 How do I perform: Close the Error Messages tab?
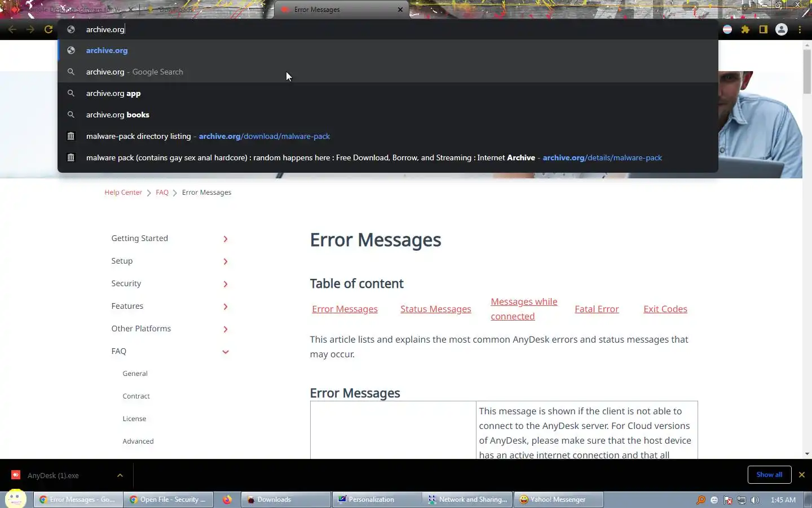click(x=400, y=10)
